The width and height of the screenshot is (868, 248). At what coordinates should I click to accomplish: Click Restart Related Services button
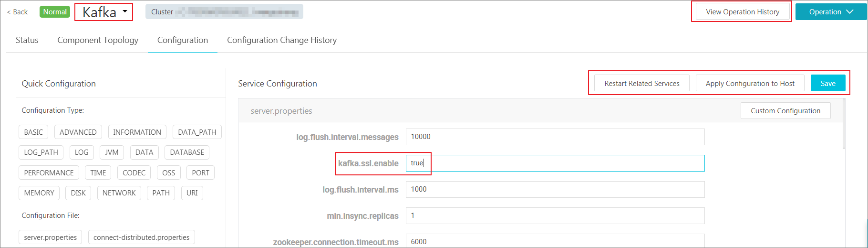tap(642, 83)
